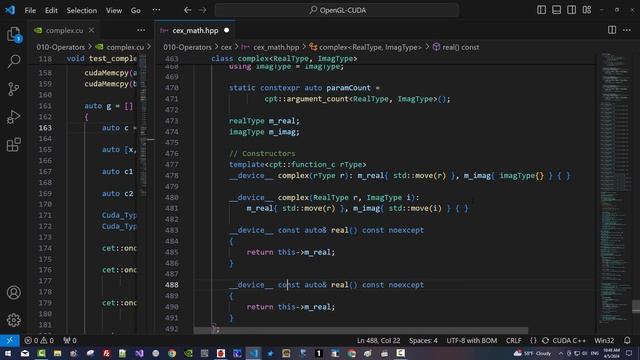
Task: Toggle notifications bell in status bar
Action: coord(627,340)
